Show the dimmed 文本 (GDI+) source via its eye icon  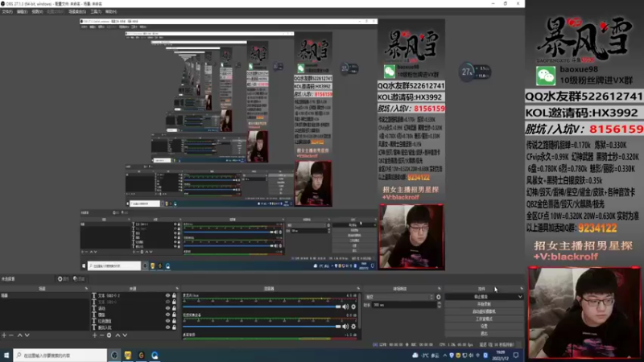[167, 302]
